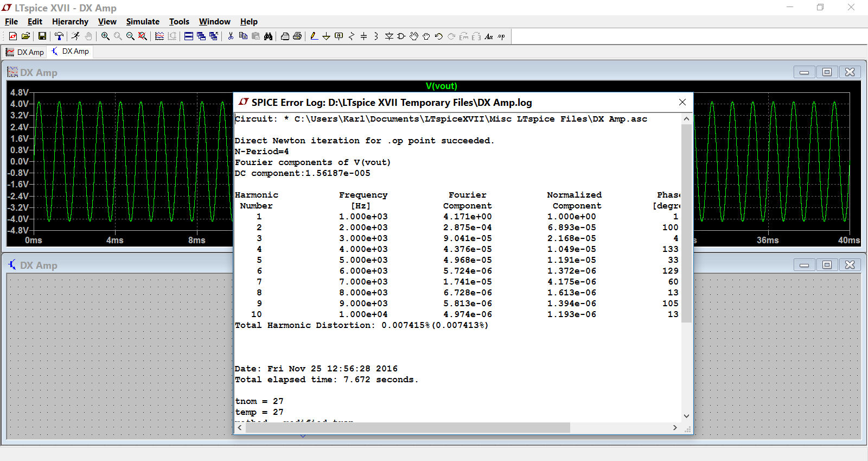Click the 2.875e-04 Fourier component value
868x461 pixels.
coord(468,228)
